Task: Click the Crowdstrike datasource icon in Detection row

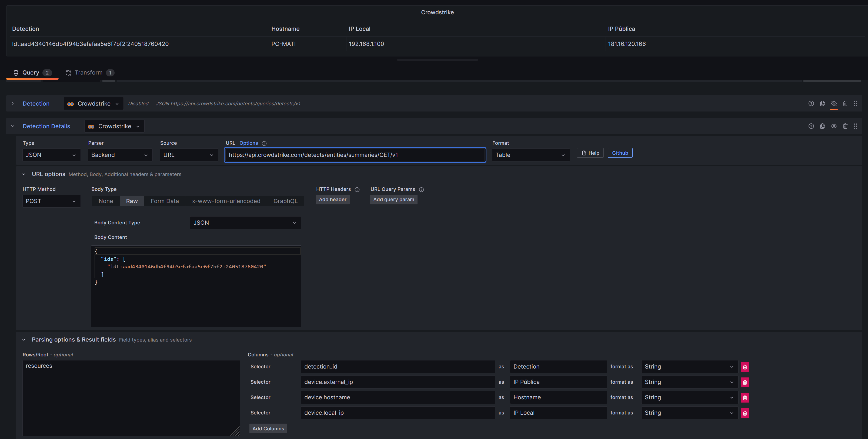Action: point(71,103)
